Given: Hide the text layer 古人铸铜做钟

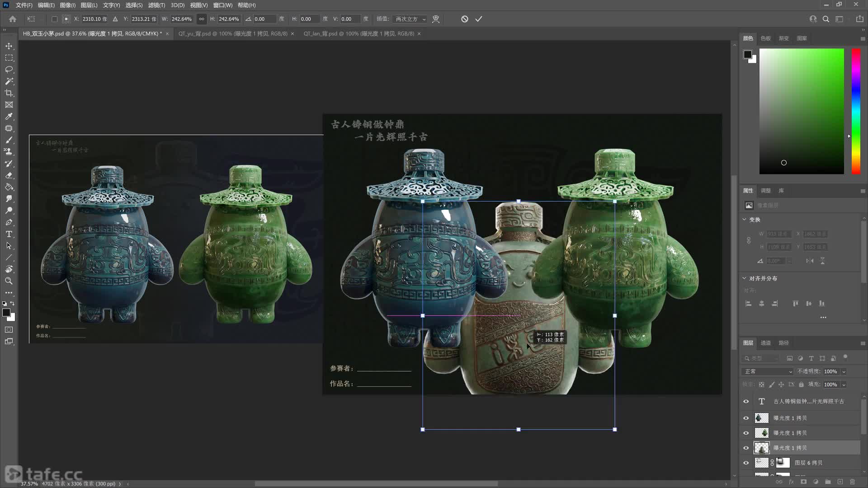Looking at the screenshot, I should 746,401.
